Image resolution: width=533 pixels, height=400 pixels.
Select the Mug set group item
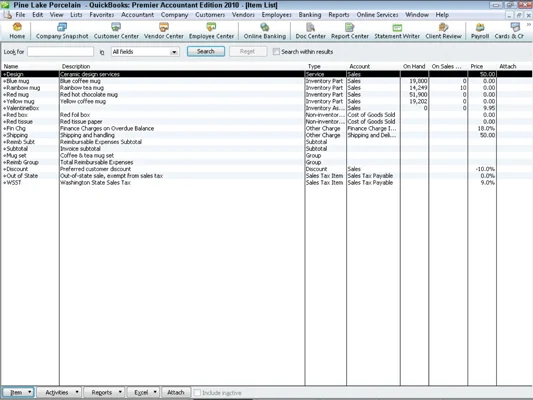click(x=266, y=156)
